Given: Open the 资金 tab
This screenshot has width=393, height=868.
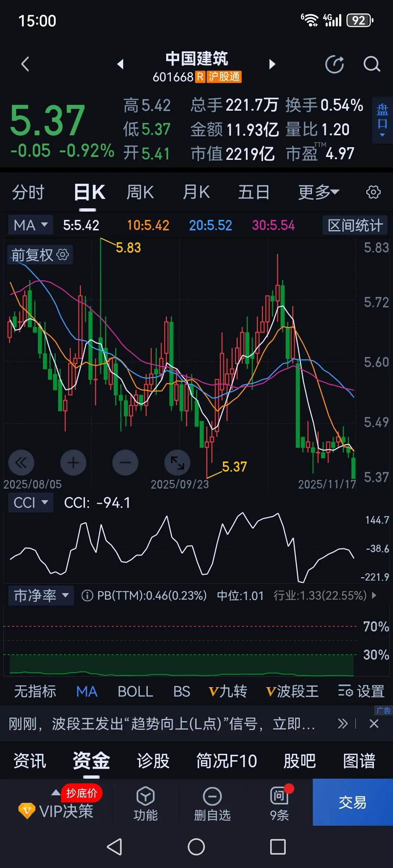Looking at the screenshot, I should (x=91, y=761).
